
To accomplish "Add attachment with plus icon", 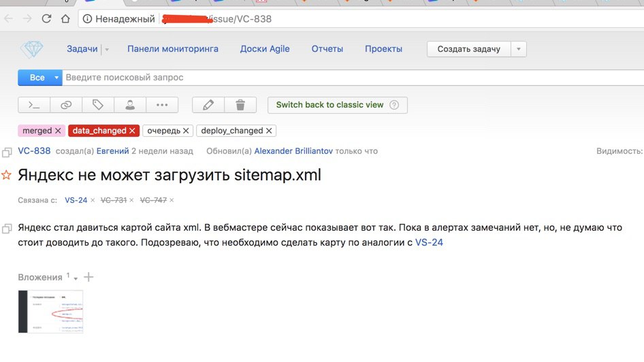I will pyautogui.click(x=88, y=277).
